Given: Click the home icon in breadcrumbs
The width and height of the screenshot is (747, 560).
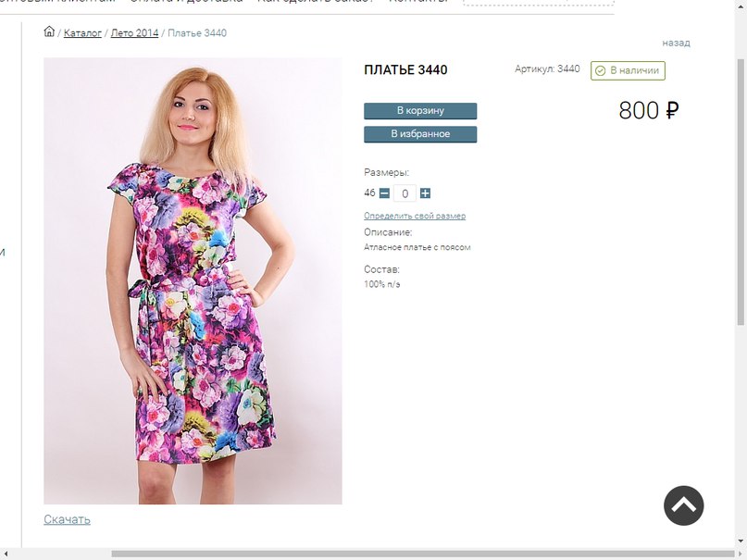Looking at the screenshot, I should (49, 31).
